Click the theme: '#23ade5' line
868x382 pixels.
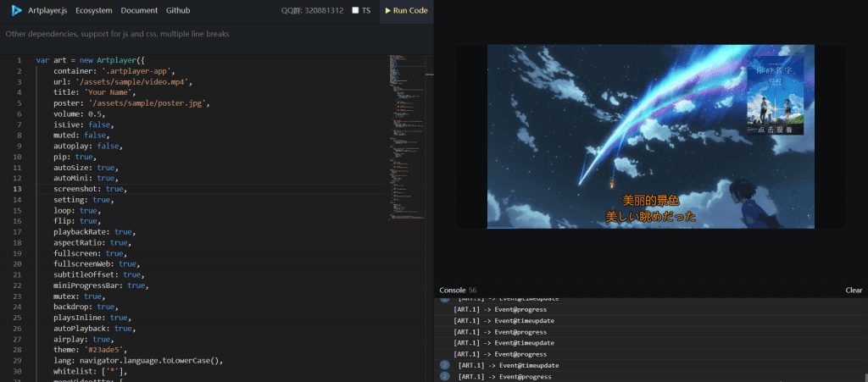click(x=90, y=350)
